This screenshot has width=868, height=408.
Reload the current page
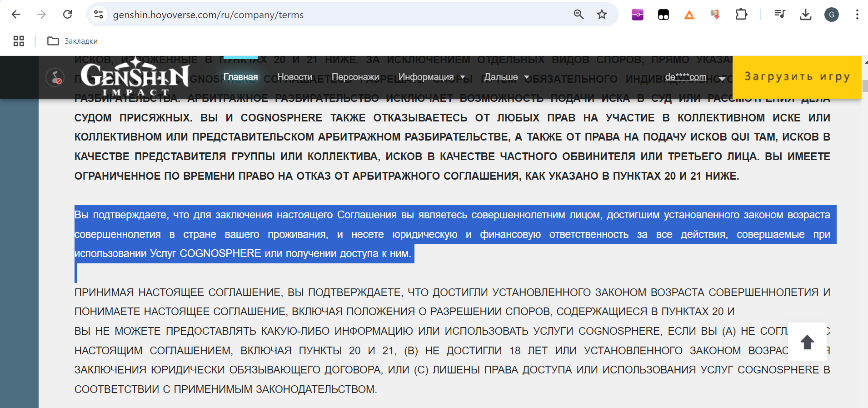point(67,15)
